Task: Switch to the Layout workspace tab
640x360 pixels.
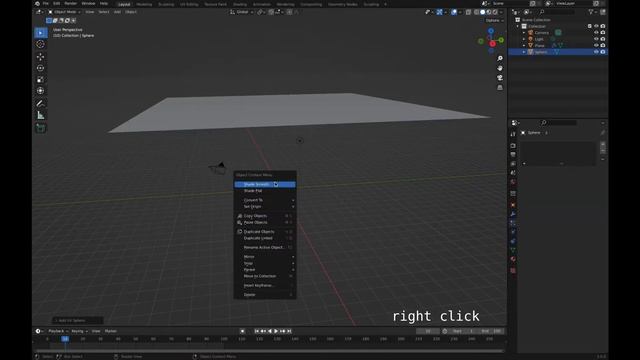Action: pos(124,4)
